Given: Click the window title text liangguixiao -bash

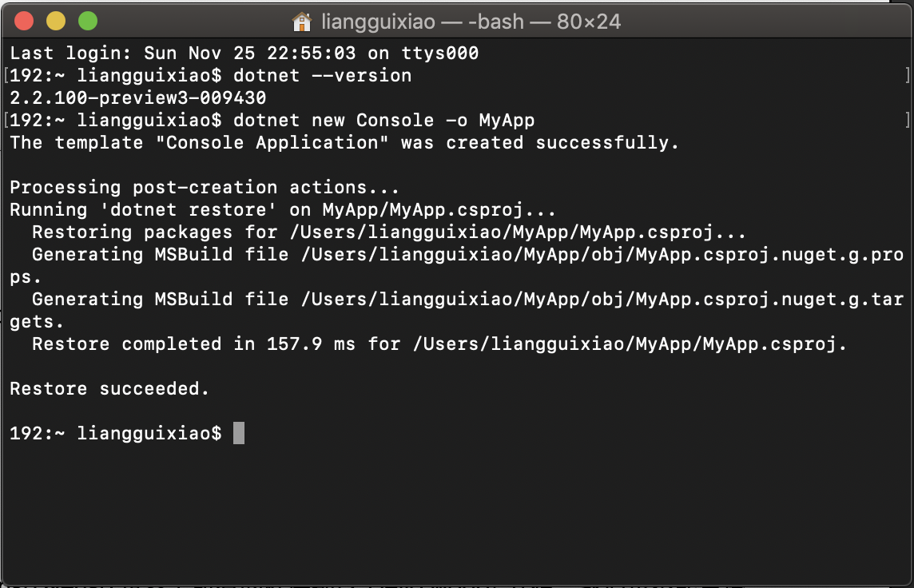Looking at the screenshot, I should pyautogui.click(x=471, y=22).
